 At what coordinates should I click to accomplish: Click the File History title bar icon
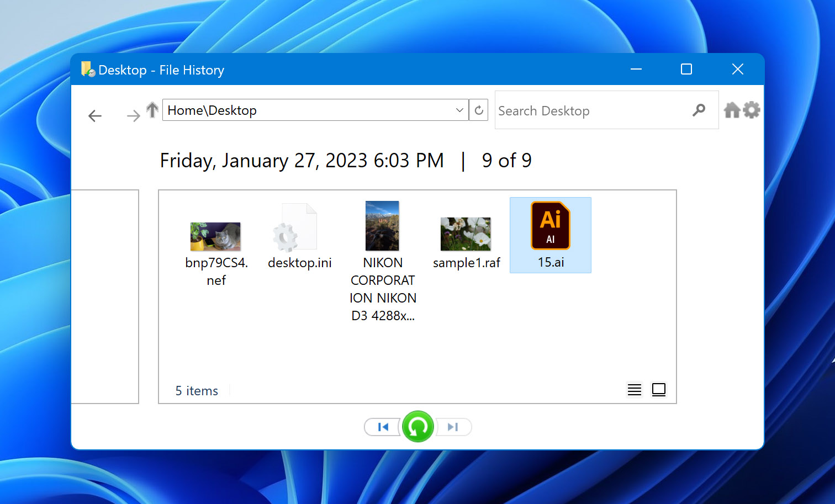pyautogui.click(x=88, y=69)
